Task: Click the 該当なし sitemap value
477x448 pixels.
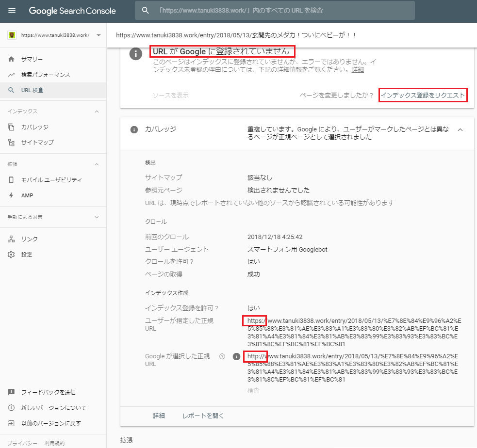Action: click(x=260, y=177)
